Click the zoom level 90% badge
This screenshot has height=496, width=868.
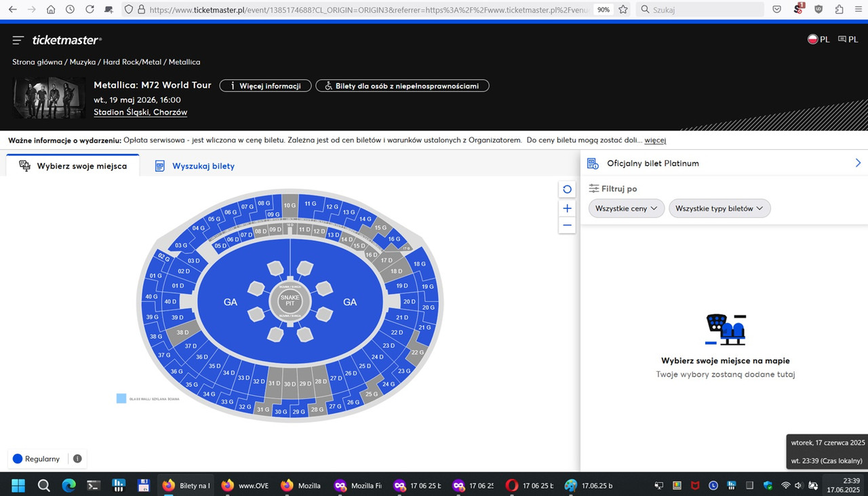pos(603,9)
